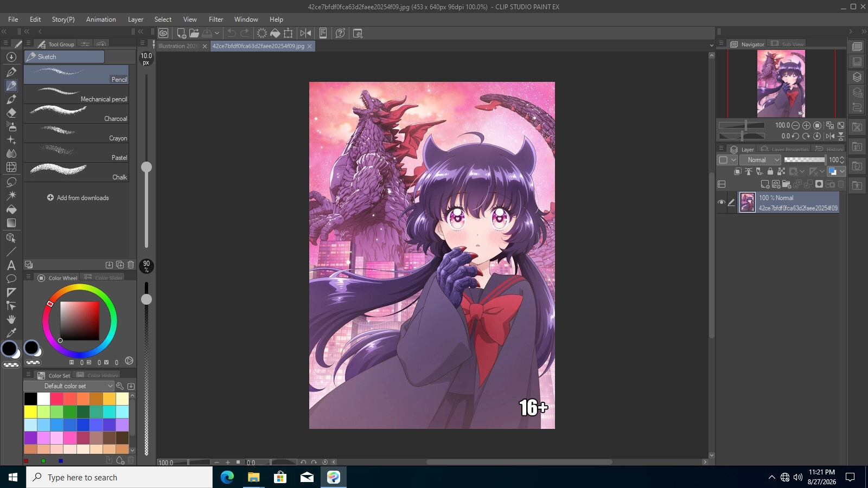Image resolution: width=868 pixels, height=488 pixels.
Task: Open the Navigator panel menu
Action: tap(721, 43)
